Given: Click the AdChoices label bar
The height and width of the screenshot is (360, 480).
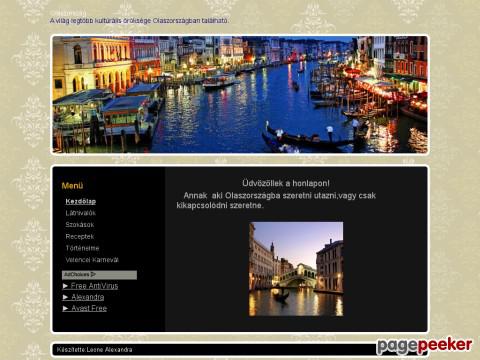Looking at the screenshot, I should tap(99, 275).
